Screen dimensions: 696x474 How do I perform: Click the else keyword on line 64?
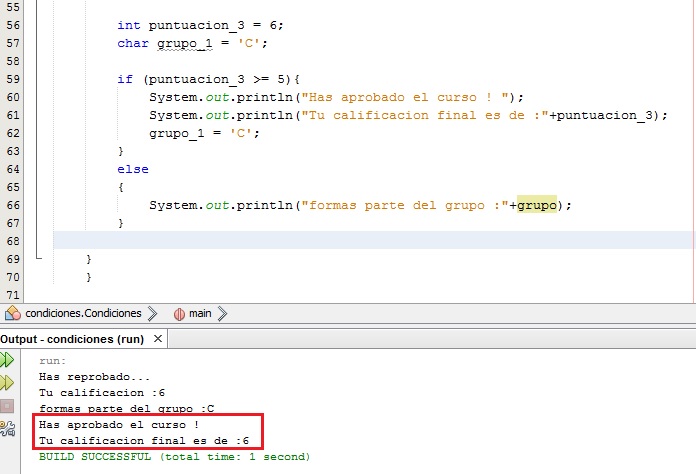132,169
